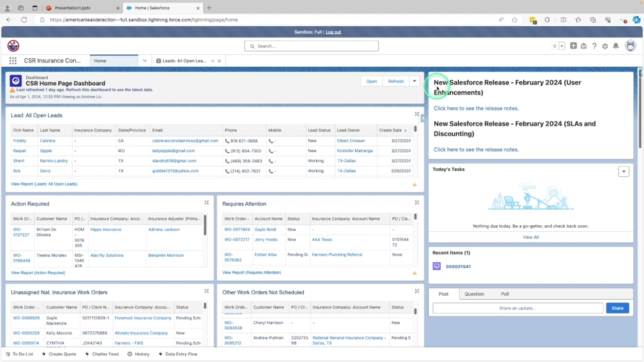Image resolution: width=644 pixels, height=362 pixels.
Task: Open History utility item
Action: (138, 354)
